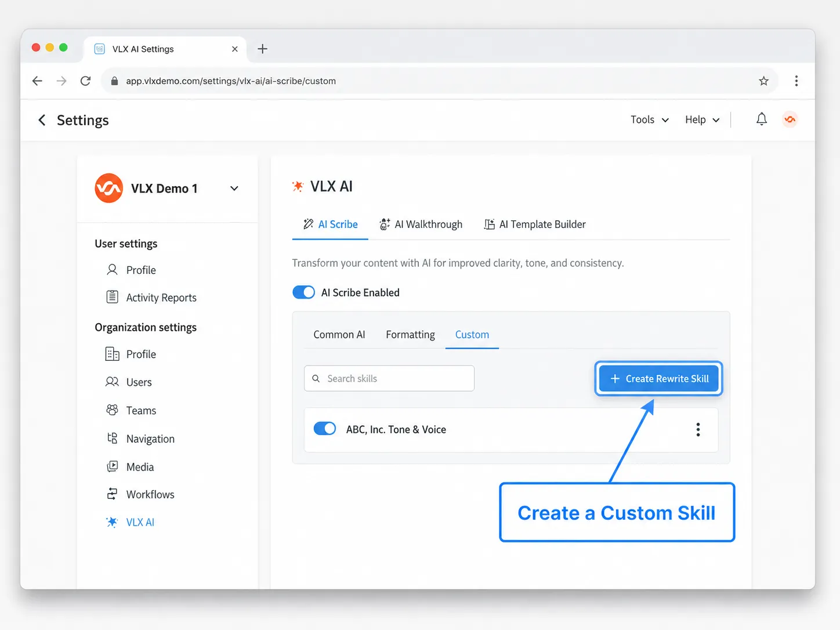
Task: Open options menu for ABC, Inc. Tone & Voice
Action: 698,429
